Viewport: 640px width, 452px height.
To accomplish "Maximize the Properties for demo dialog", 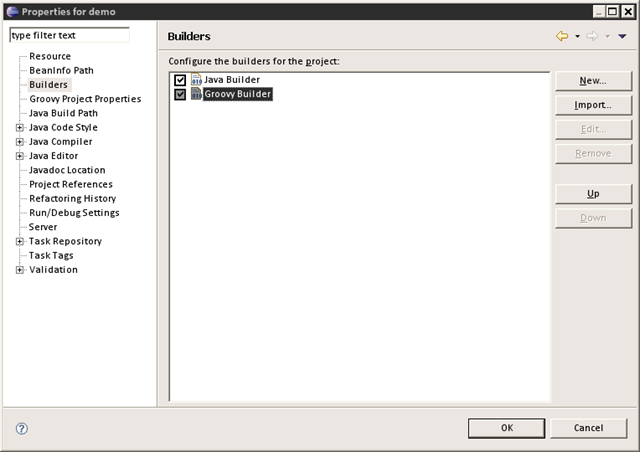I will pyautogui.click(x=613, y=11).
